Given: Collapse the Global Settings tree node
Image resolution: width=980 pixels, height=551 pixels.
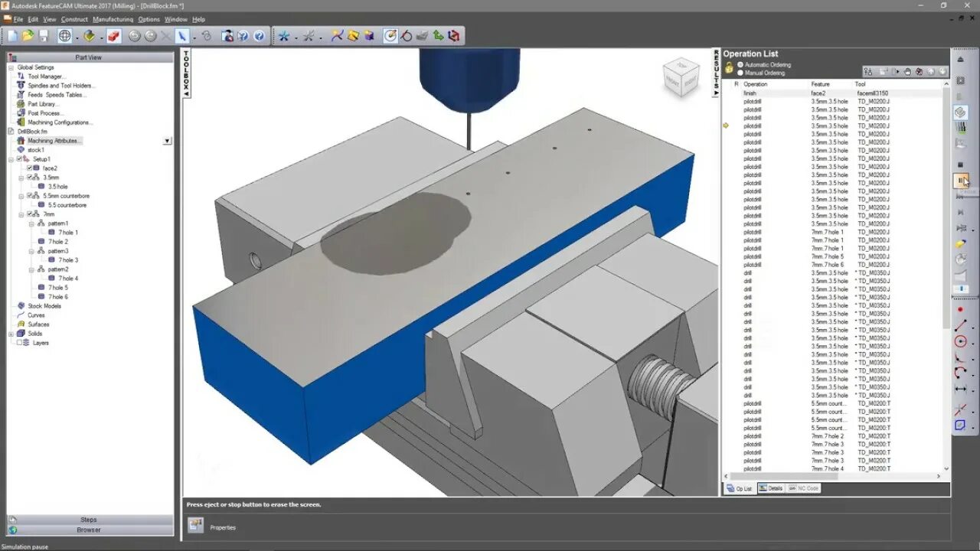Looking at the screenshot, I should click(x=11, y=67).
